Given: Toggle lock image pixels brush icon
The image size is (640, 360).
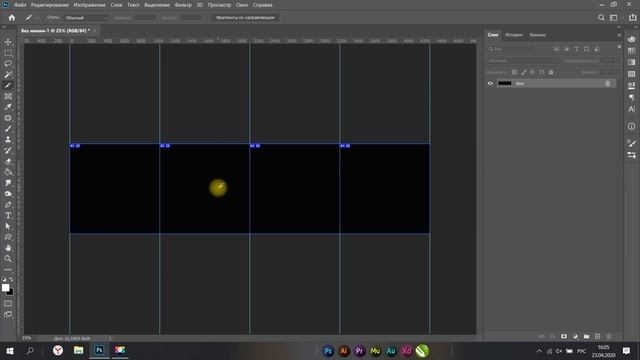Looking at the screenshot, I should pos(524,72).
